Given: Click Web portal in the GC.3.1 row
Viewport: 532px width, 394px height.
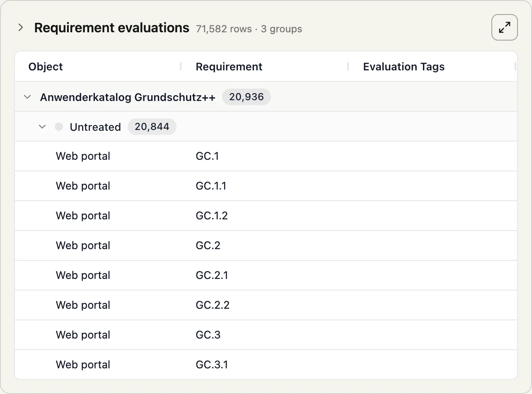Looking at the screenshot, I should (x=83, y=365).
